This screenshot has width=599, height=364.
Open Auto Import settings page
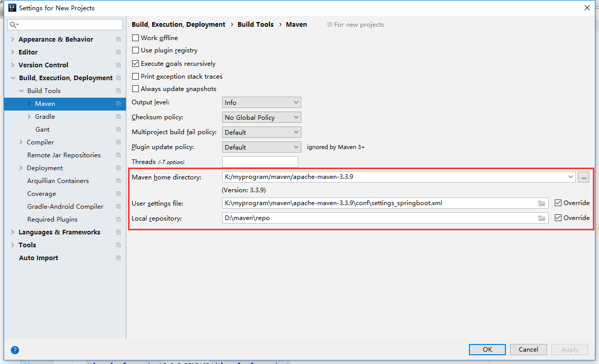39,258
